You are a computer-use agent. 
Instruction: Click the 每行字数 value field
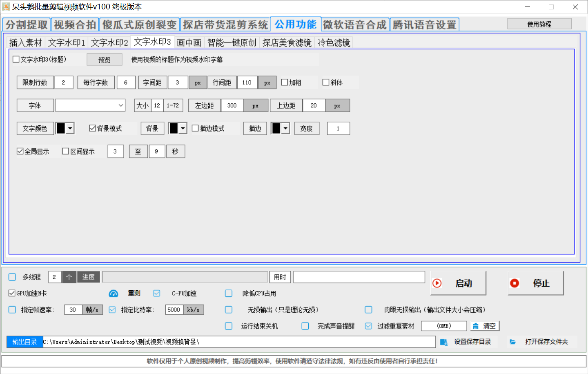point(126,82)
